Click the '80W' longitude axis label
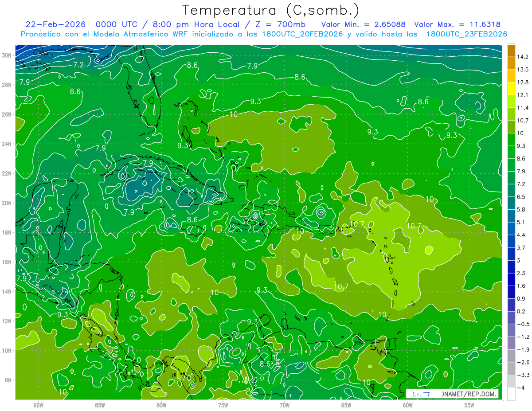 pyautogui.click(x=162, y=405)
